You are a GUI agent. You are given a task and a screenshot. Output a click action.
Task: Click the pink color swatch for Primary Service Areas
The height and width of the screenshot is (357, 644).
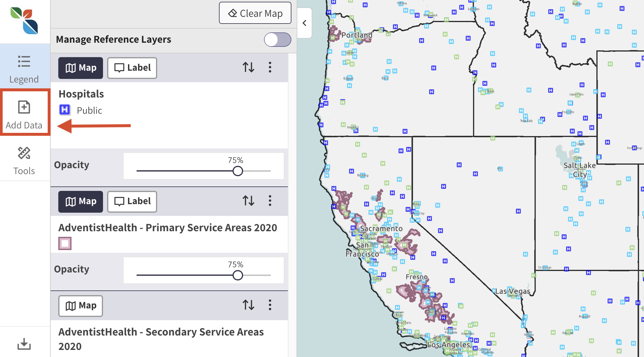coord(64,243)
